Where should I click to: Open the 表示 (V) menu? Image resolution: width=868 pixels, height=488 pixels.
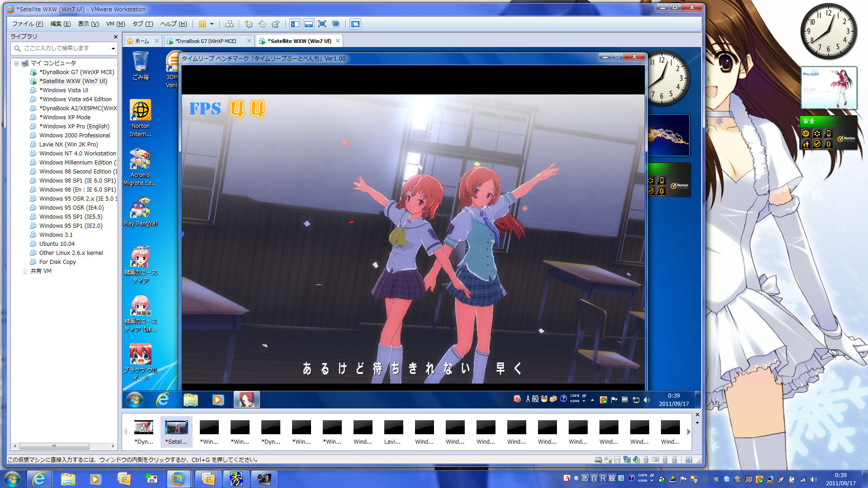coord(88,24)
